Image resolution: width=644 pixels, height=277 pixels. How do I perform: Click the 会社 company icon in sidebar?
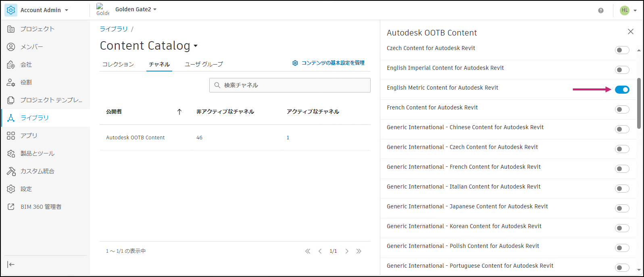(11, 65)
